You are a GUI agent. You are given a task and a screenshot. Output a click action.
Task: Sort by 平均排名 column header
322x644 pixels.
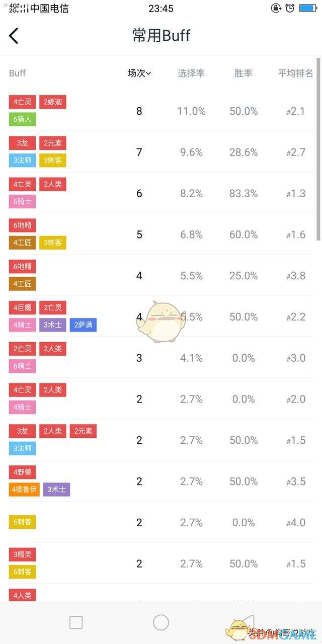coord(295,73)
